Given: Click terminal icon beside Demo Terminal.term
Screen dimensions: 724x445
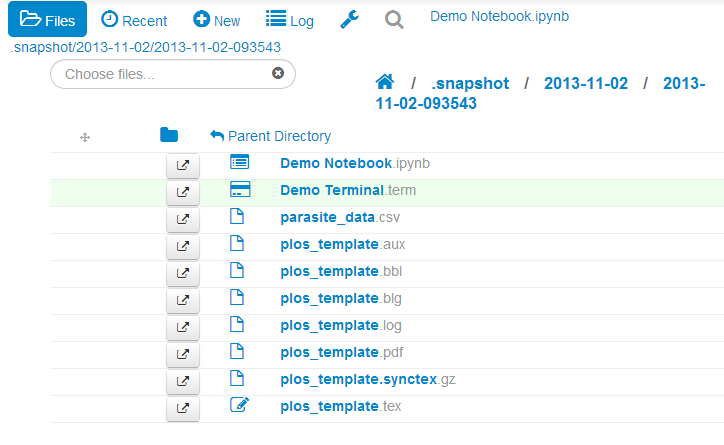Looking at the screenshot, I should coord(239,189).
